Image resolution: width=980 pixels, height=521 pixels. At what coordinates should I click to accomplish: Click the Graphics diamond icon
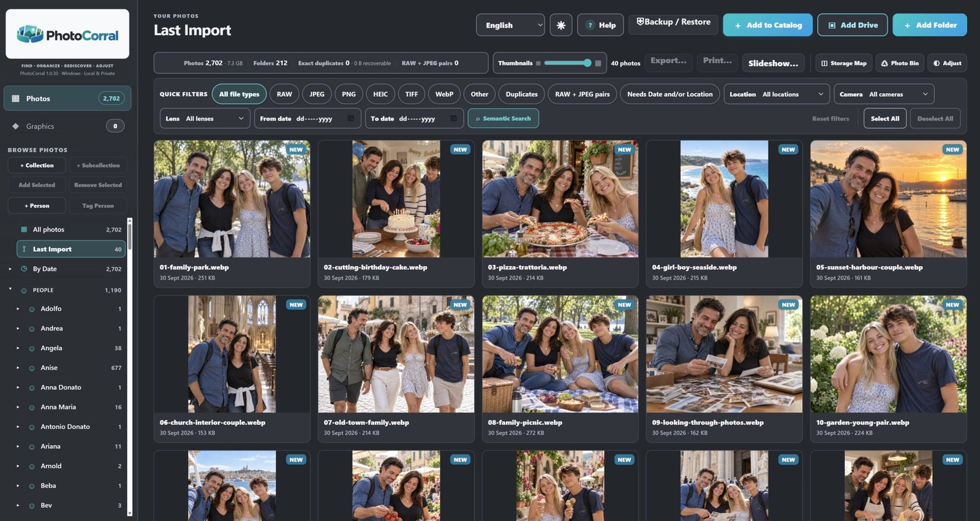point(15,126)
